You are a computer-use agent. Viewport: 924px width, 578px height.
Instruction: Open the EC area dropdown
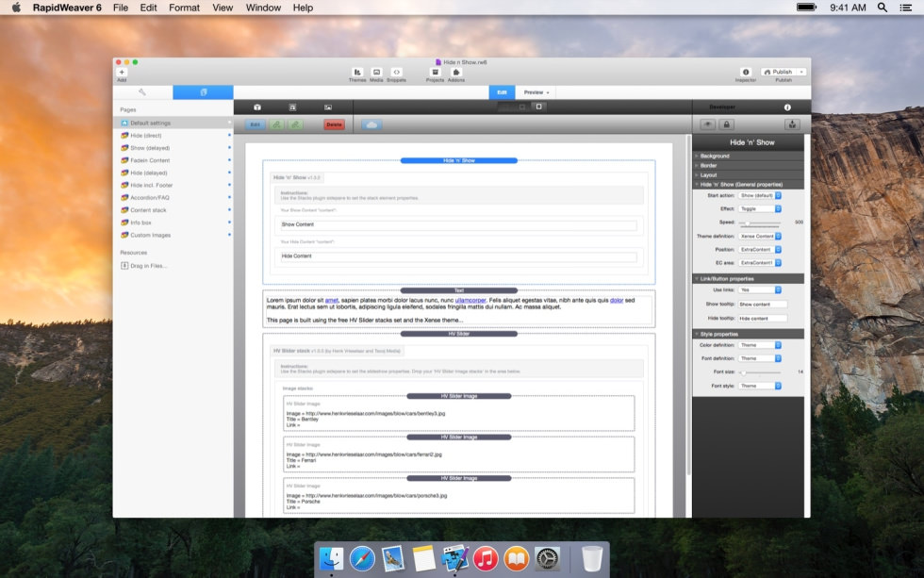pos(760,263)
